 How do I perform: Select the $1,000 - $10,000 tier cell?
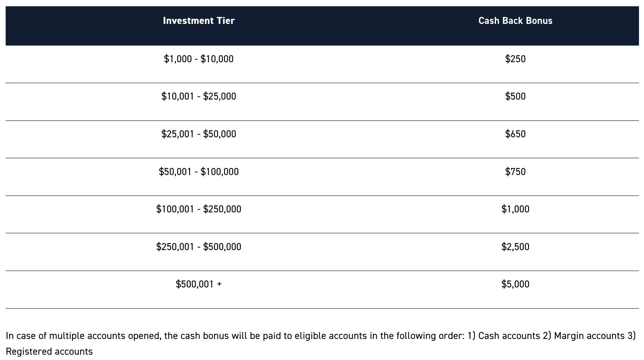click(199, 59)
